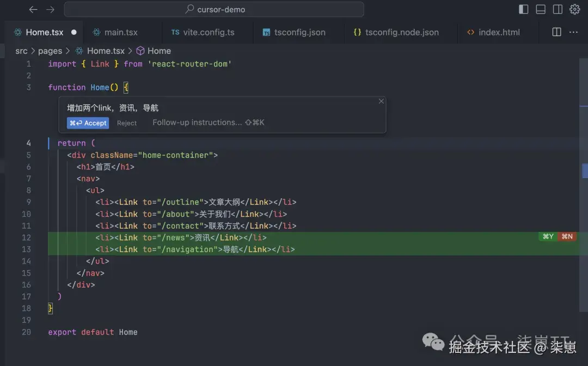588x366 pixels.
Task: Select pages in breadcrumb
Action: point(50,51)
